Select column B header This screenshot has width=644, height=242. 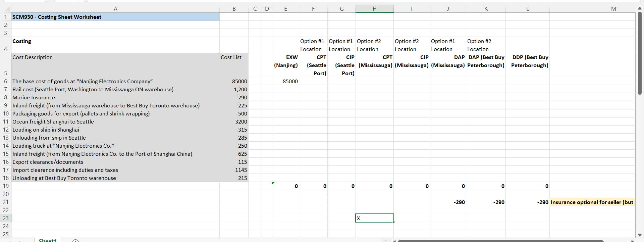(234, 9)
